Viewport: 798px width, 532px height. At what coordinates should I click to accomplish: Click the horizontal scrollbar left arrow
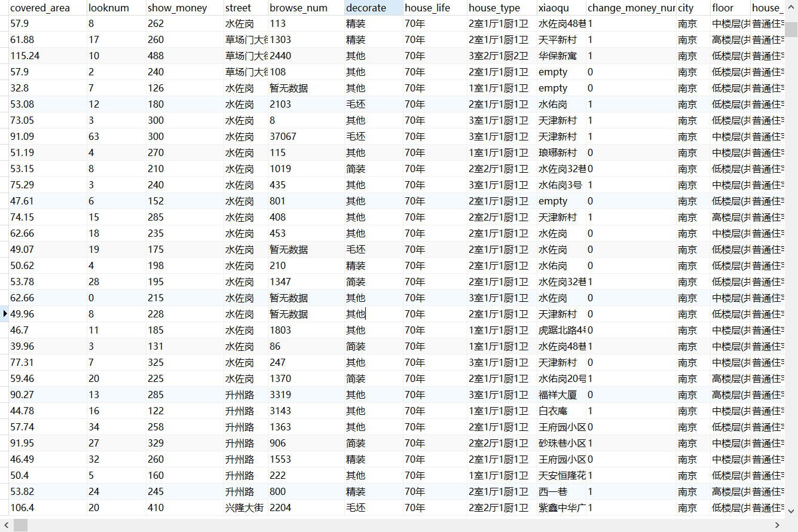pyautogui.click(x=6, y=525)
